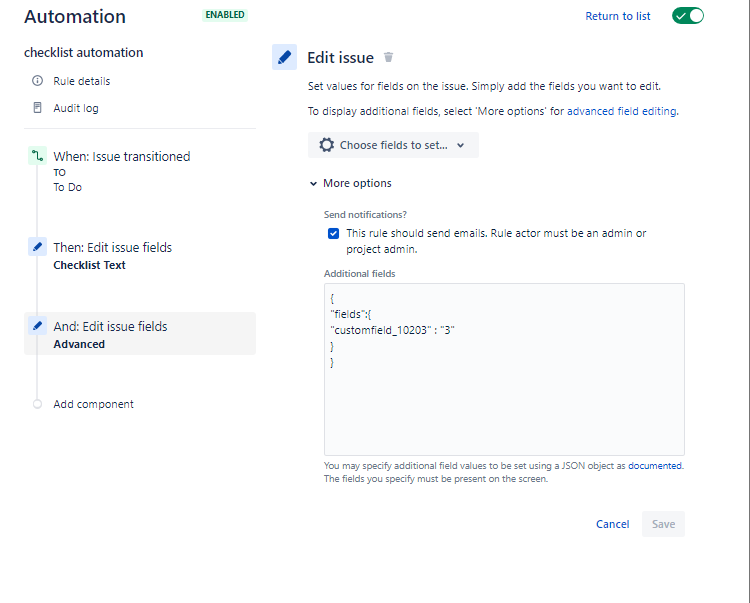
Task: Click the gear icon in Choose fields button
Action: 327,145
